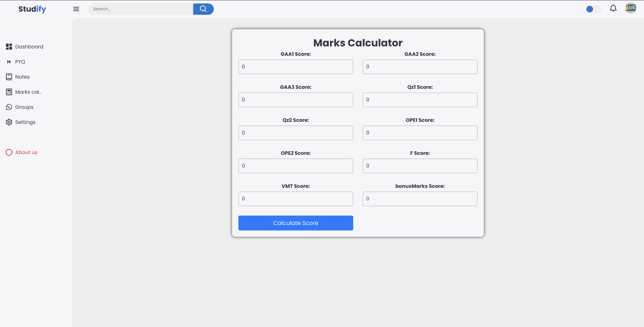
Task: Click the magnifier search button
Action: coord(203,9)
